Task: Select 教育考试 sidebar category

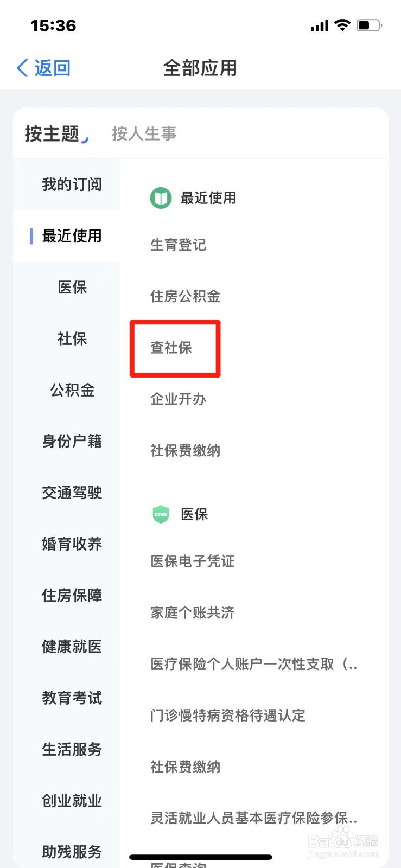Action: pyautogui.click(x=72, y=698)
